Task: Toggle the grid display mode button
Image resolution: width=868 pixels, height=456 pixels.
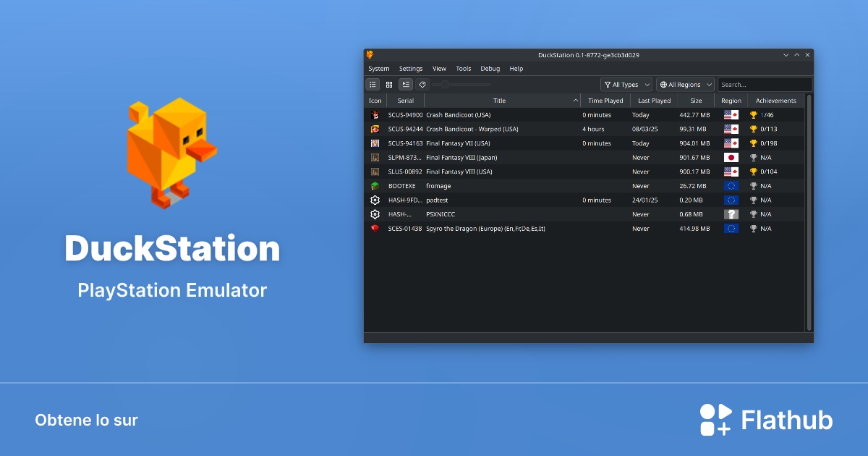Action: [x=389, y=84]
